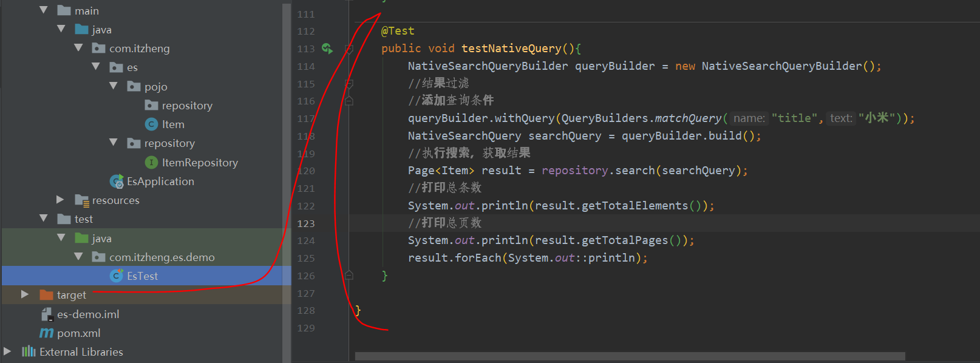
Task: Click the es package folder icon
Action: [116, 67]
